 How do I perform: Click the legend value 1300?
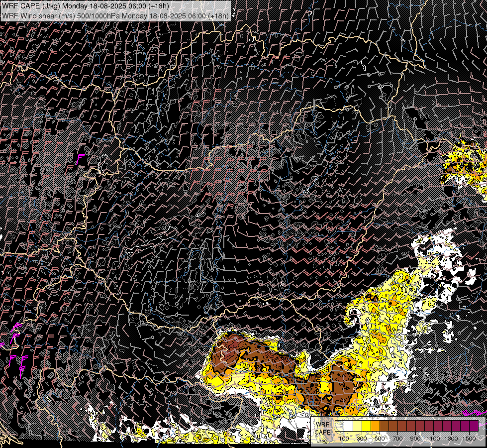click(451, 439)
